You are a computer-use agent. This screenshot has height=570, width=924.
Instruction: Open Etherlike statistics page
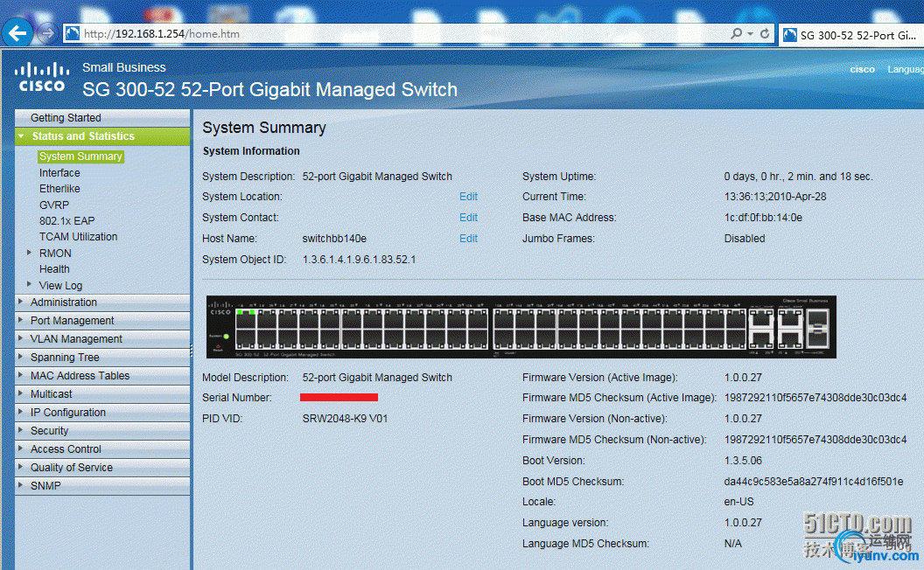[59, 189]
